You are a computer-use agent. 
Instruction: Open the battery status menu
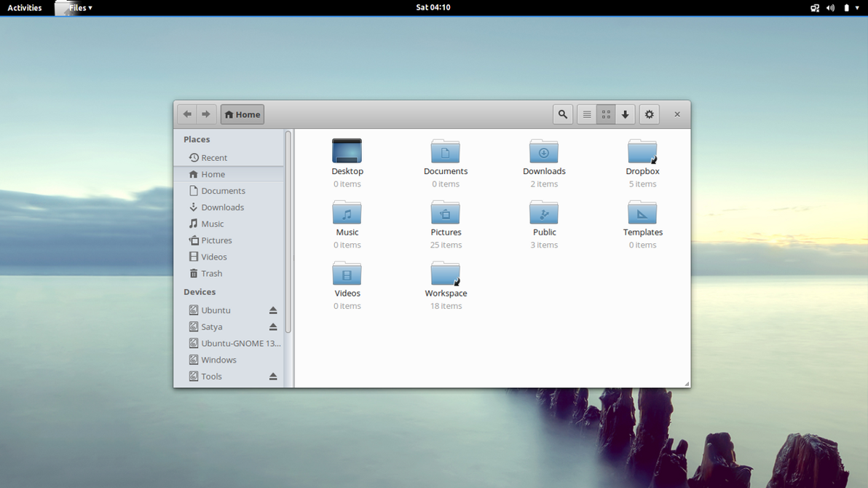tap(845, 7)
